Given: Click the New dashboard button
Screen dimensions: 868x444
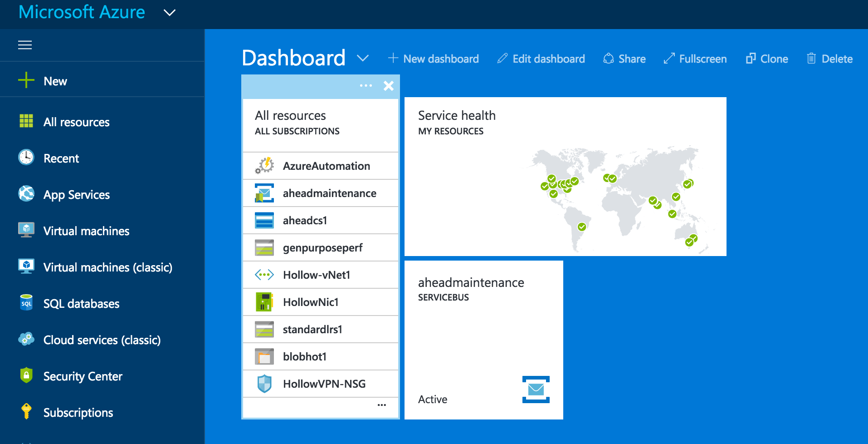Looking at the screenshot, I should (434, 59).
